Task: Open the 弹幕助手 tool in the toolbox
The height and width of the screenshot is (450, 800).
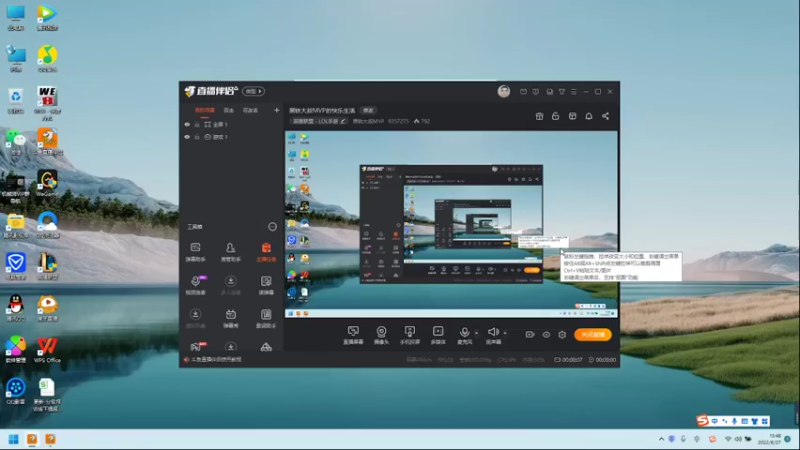Action: (x=195, y=252)
